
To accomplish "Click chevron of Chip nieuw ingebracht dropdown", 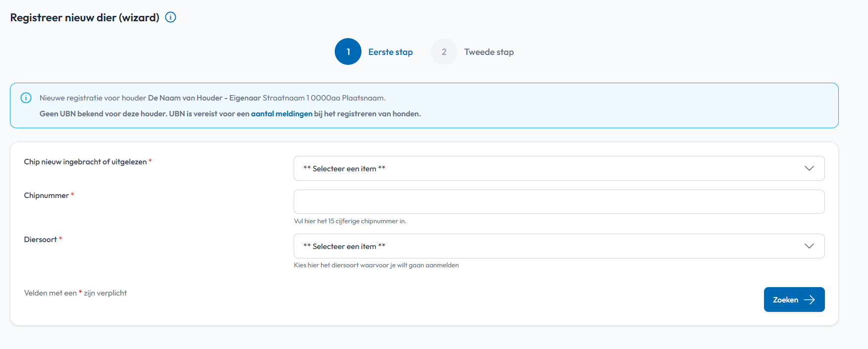I will (809, 168).
